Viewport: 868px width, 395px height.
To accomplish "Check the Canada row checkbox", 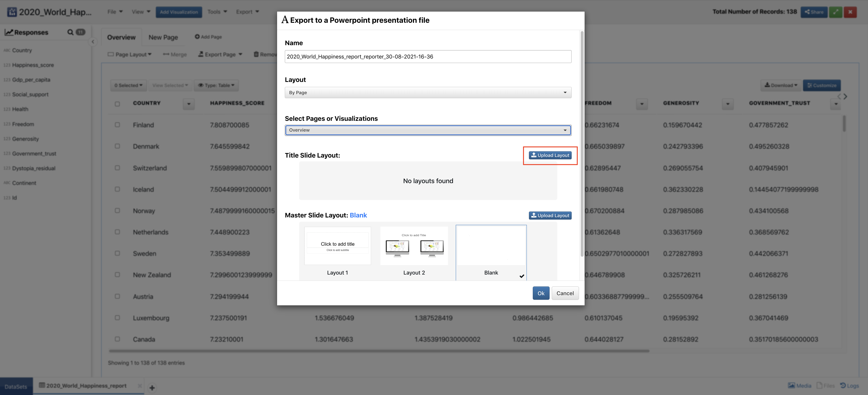I will click(117, 339).
